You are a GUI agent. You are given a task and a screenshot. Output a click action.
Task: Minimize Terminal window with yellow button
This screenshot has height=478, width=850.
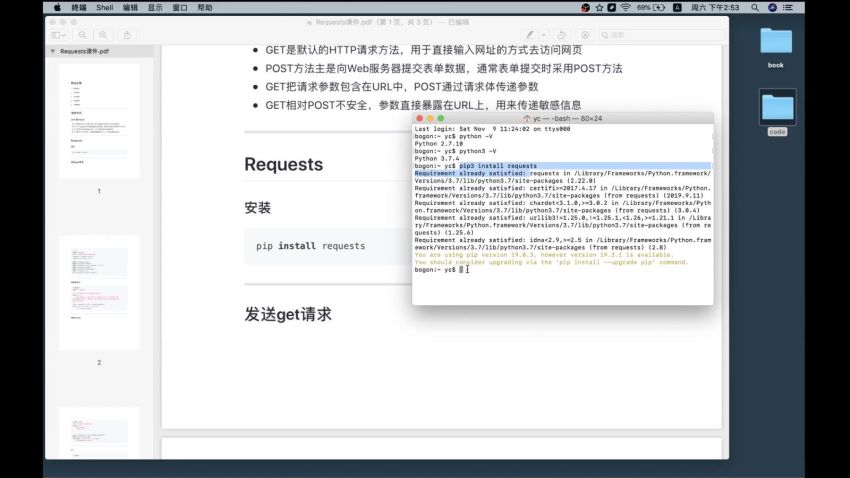[430, 118]
